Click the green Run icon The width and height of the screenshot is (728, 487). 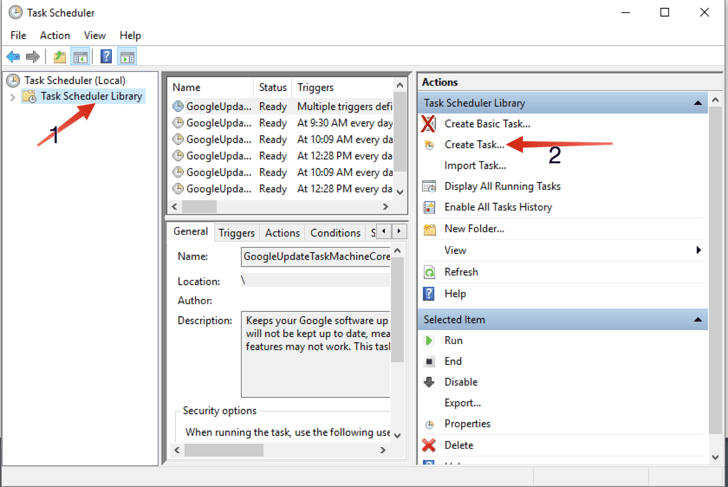[429, 340]
